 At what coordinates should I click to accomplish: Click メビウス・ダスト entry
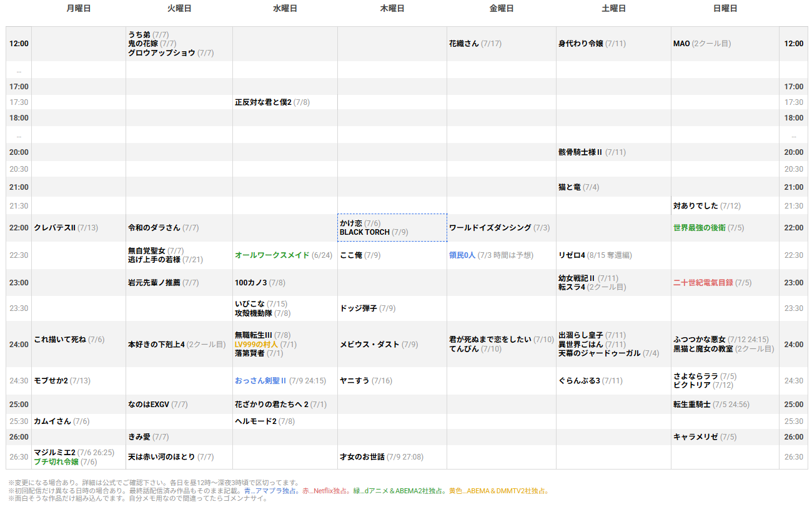point(370,345)
